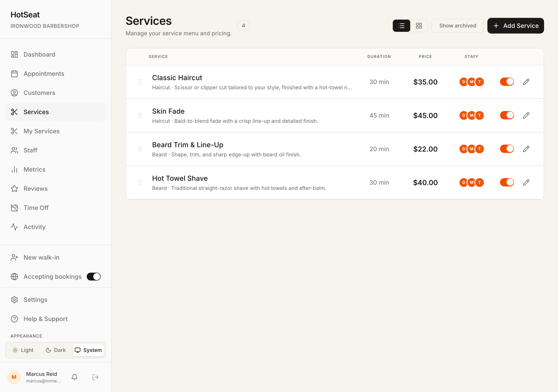View the Metrics page
Image resolution: width=558 pixels, height=392 pixels.
tap(55, 169)
